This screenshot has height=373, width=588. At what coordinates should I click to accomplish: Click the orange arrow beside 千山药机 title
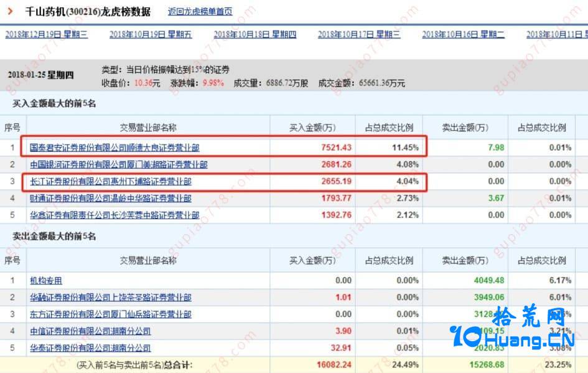tap(11, 11)
